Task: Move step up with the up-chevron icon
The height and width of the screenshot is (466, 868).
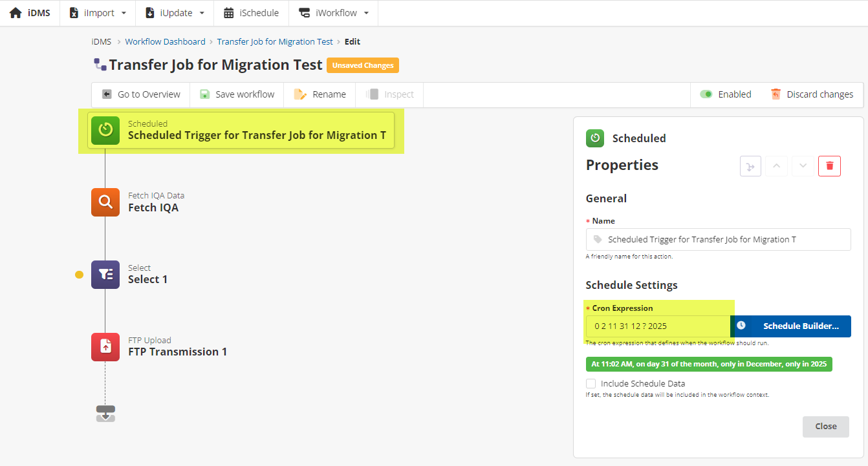Action: point(777,166)
